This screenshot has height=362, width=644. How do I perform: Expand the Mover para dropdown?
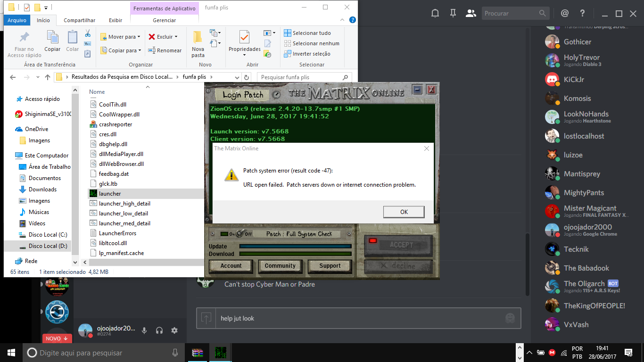click(122, 37)
